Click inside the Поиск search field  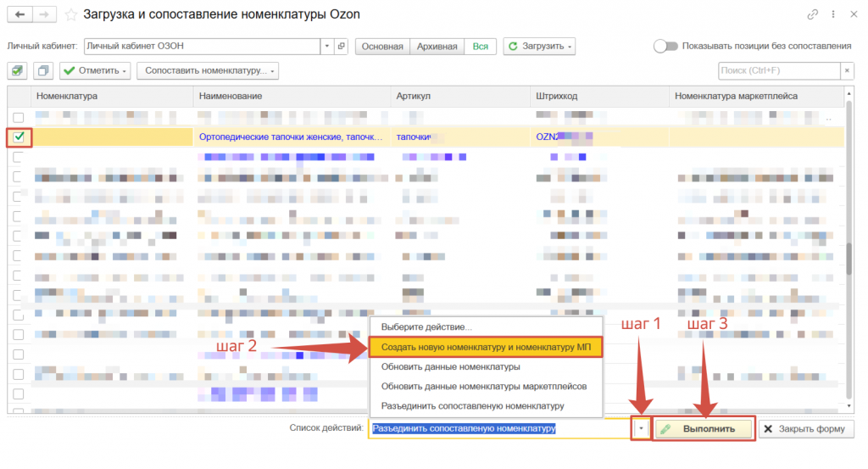tap(777, 70)
